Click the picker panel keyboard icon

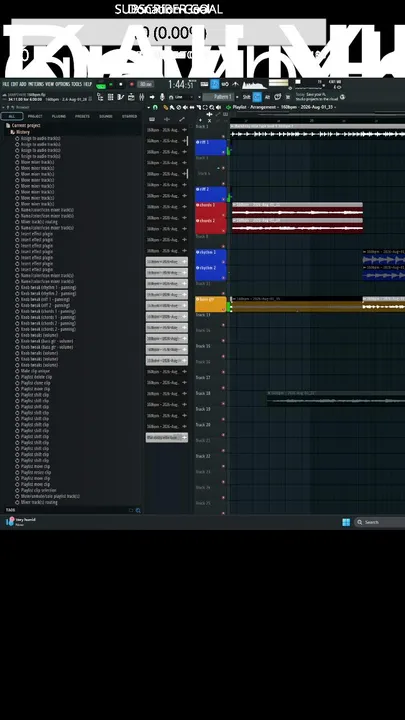coord(152,119)
